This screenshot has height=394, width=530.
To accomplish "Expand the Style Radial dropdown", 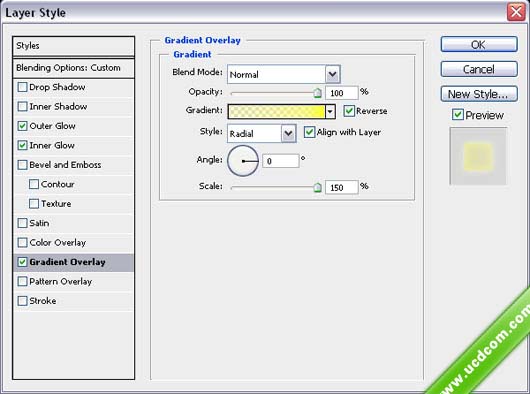I will click(288, 133).
